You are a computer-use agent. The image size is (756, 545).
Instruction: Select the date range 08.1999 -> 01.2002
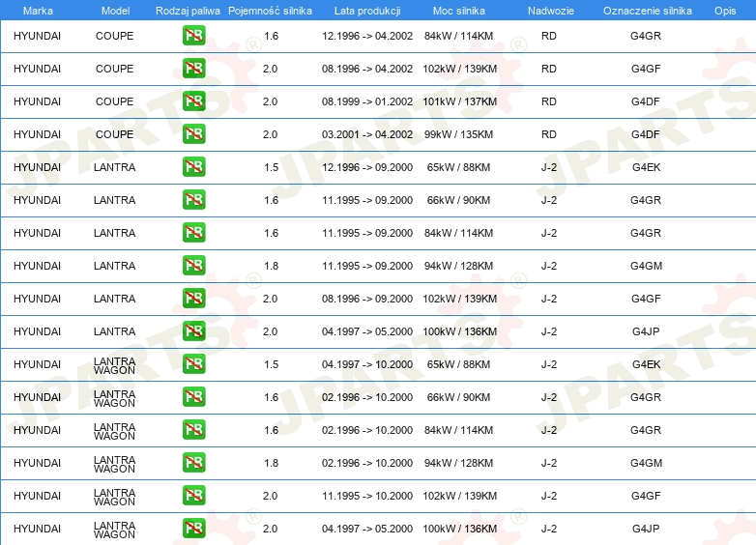tap(367, 101)
